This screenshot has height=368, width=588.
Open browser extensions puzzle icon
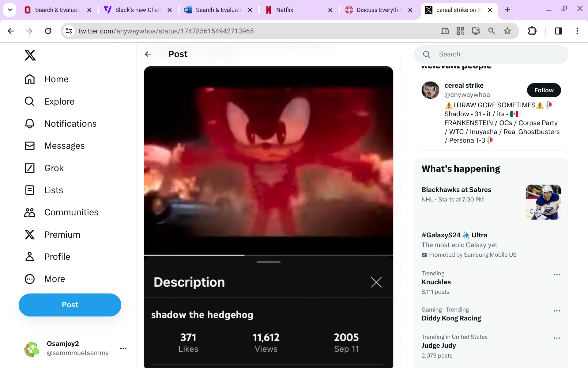532,31
